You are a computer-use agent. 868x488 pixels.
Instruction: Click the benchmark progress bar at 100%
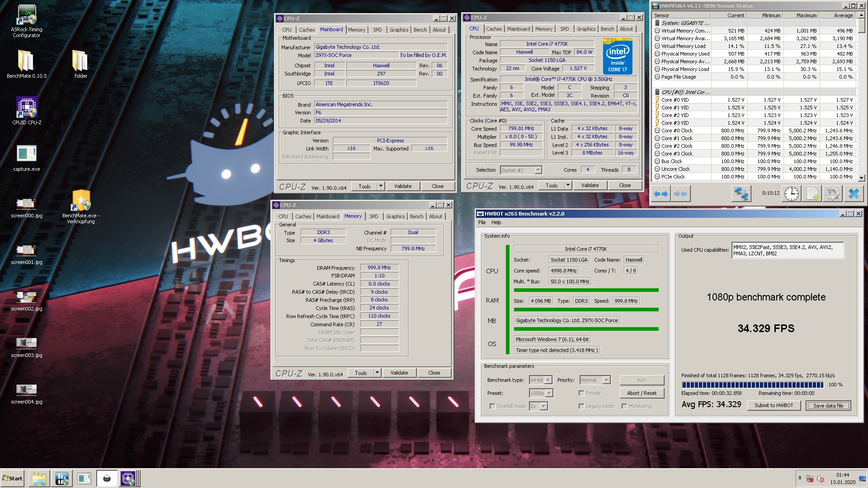(752, 385)
